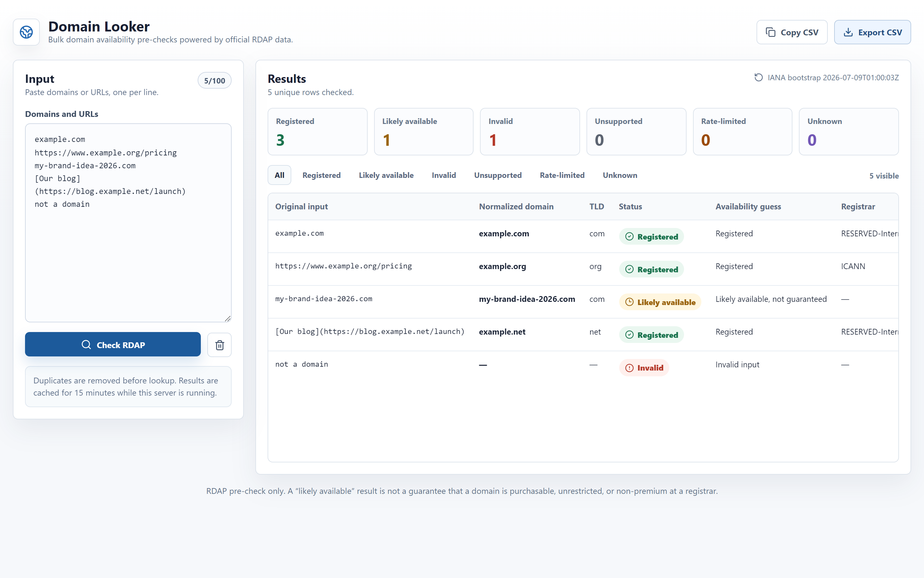Grab the textarea resize handle

click(228, 319)
